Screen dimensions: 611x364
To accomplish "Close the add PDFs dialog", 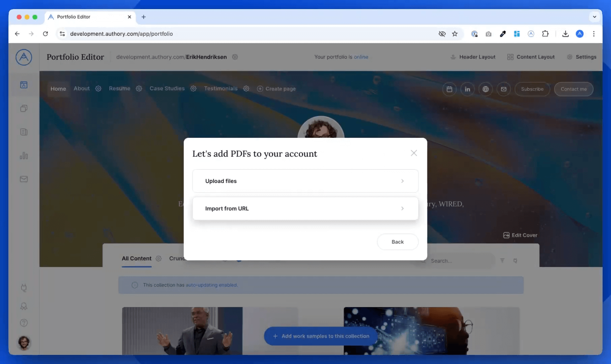I will 414,153.
